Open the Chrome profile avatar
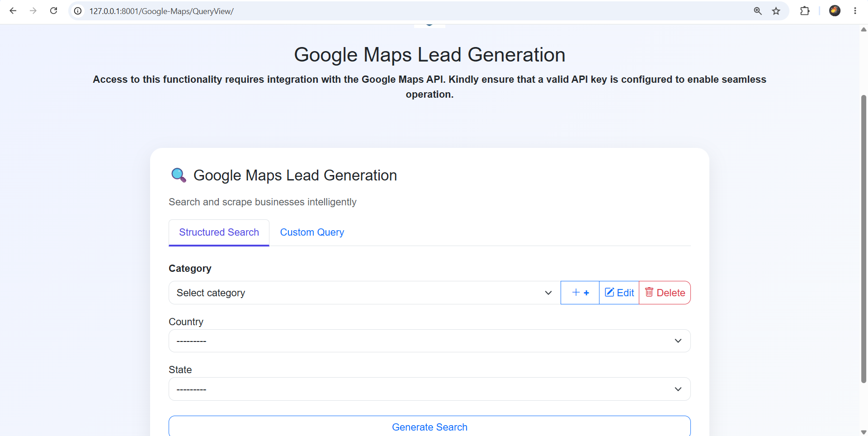This screenshot has width=868, height=436. click(835, 11)
